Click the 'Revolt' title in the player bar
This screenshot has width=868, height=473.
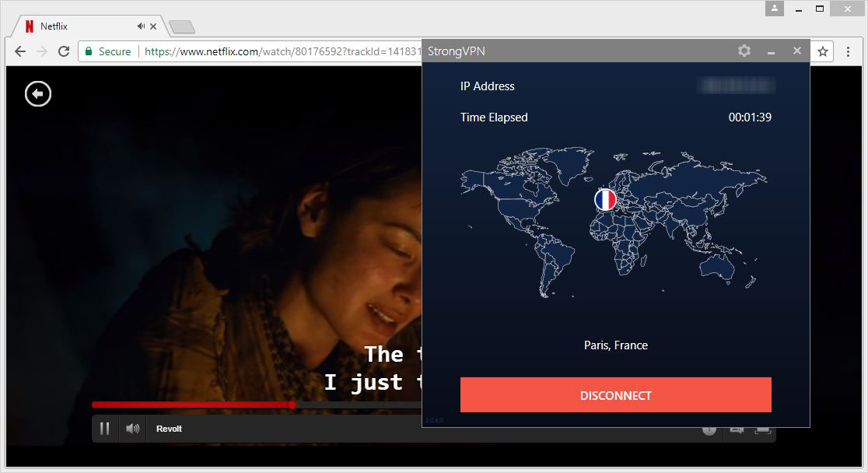(x=169, y=429)
